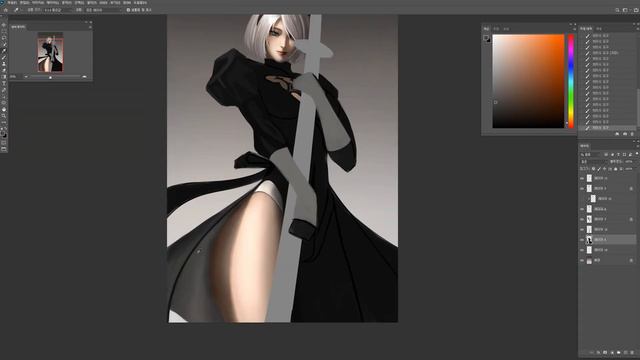
Task: Open the layer blend mode dropdown
Action: coord(594,162)
